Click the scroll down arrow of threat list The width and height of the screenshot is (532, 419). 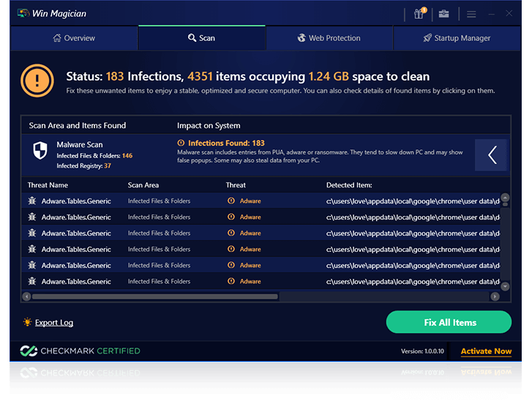pos(505,286)
